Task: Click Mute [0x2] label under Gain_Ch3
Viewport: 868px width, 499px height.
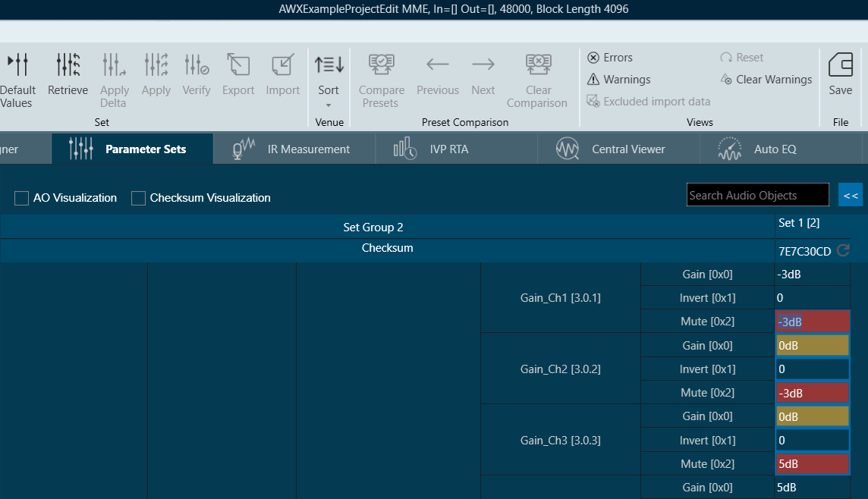Action: 707,463
